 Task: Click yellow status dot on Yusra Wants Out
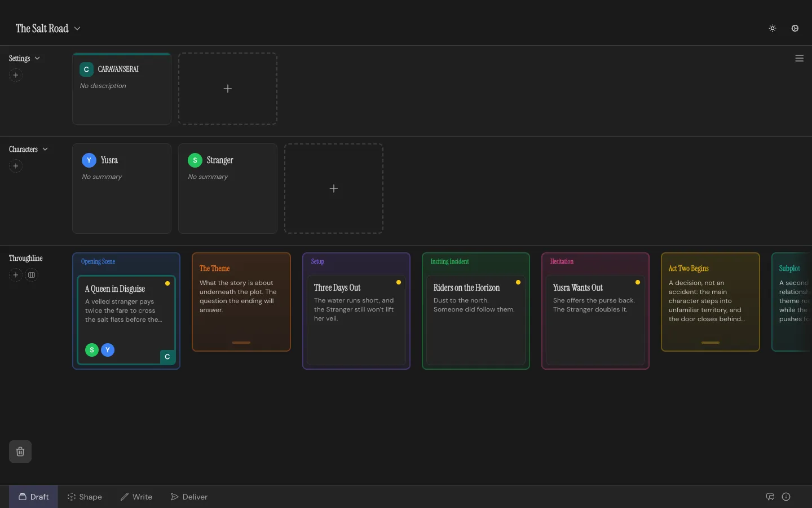pyautogui.click(x=638, y=282)
